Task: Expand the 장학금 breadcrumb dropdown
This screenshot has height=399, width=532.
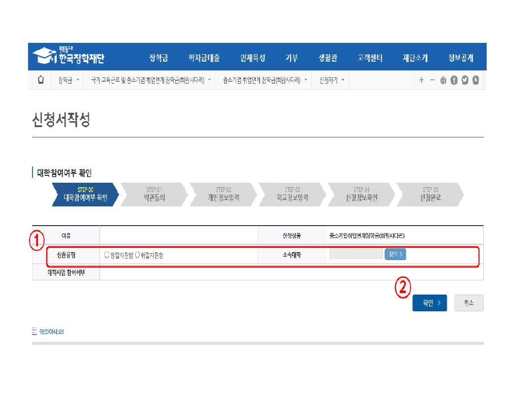Action: pyautogui.click(x=68, y=80)
